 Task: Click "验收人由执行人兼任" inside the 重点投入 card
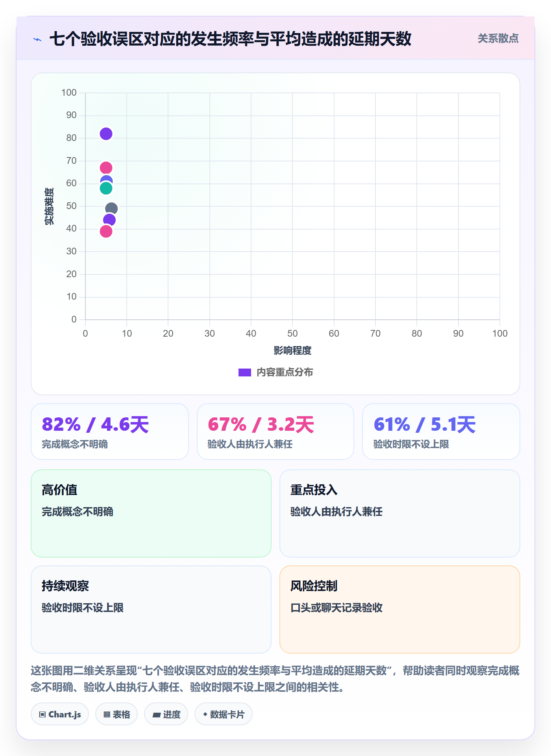pos(337,511)
